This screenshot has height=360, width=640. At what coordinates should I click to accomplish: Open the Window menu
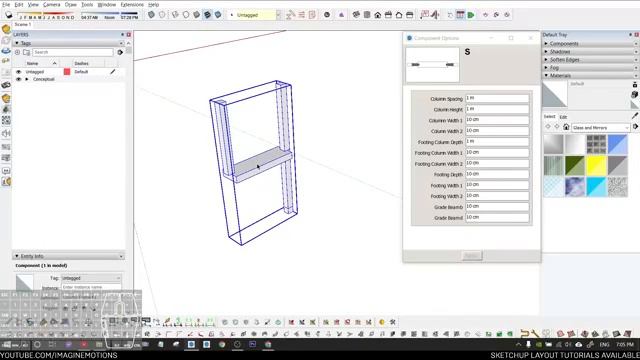(107, 4)
